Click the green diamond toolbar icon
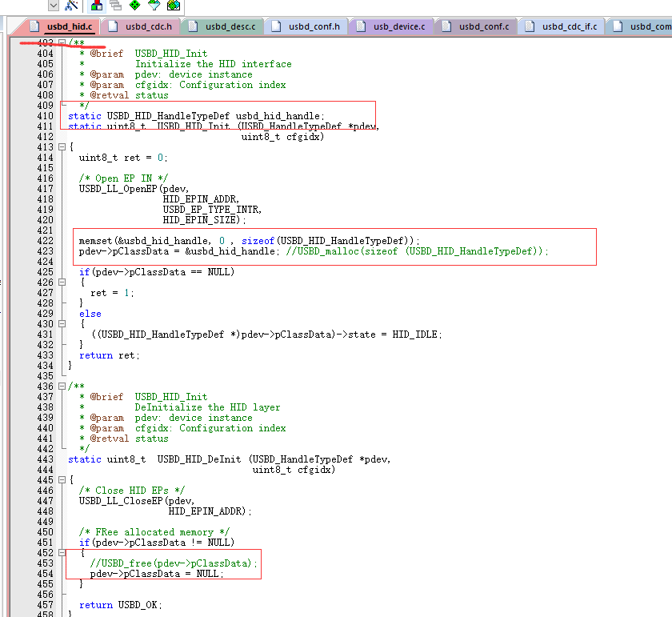Viewport: 672px width, 617px height. (134, 6)
